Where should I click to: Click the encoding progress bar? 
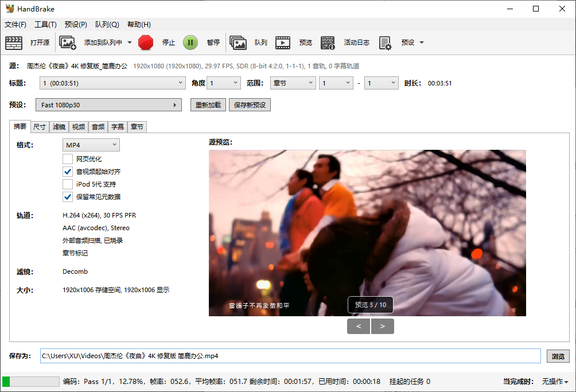(x=31, y=382)
